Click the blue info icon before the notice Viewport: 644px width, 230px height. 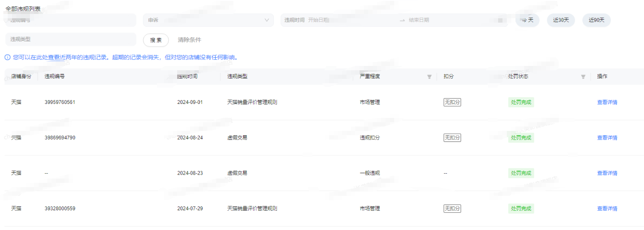pyautogui.click(x=8, y=57)
